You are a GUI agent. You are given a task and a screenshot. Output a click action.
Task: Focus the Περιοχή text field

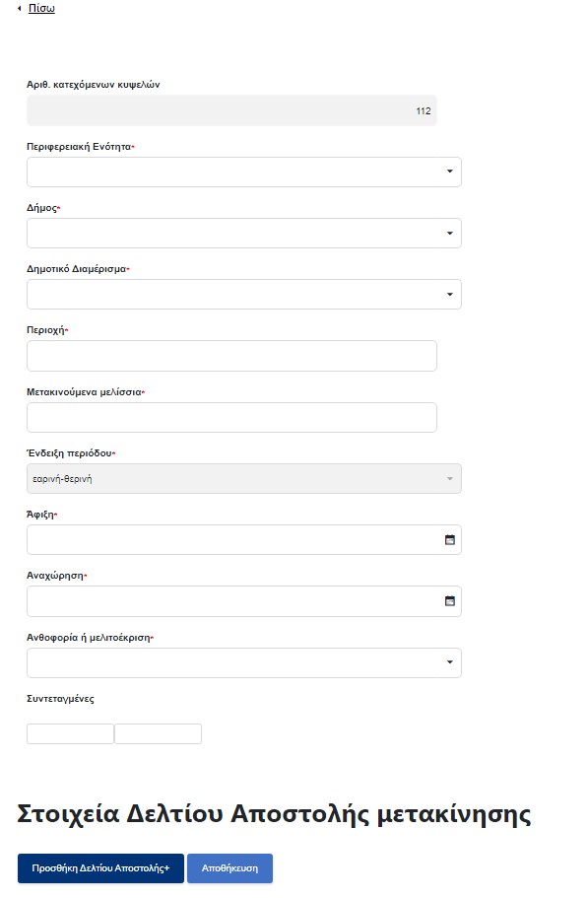pos(231,356)
